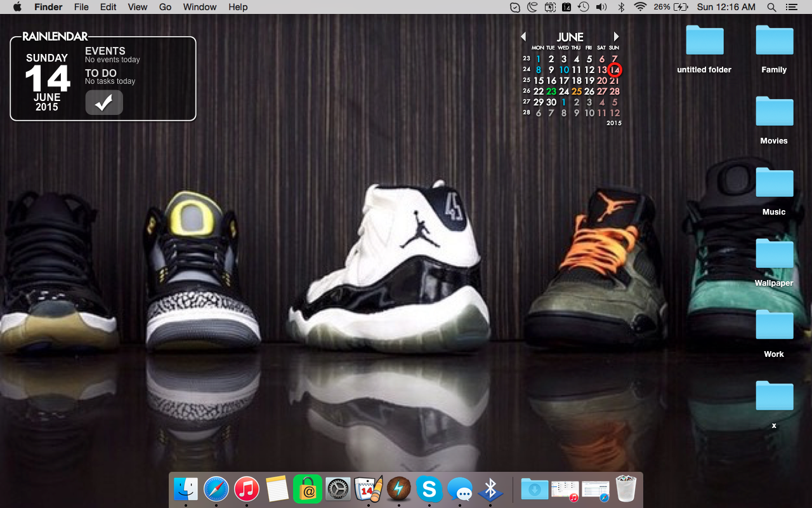Open the Time Machine menu bar icon
Viewport: 812px width, 508px height.
pyautogui.click(x=583, y=7)
